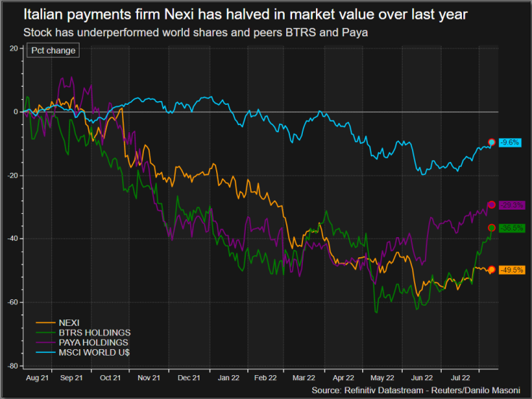
Task: Click the 'Sep 21' x-axis label
Action: pyautogui.click(x=72, y=377)
